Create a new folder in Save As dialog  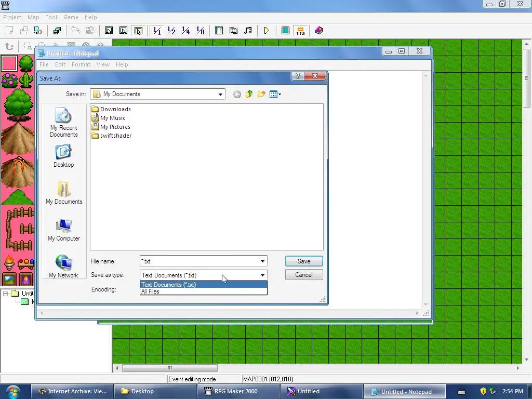[261, 94]
